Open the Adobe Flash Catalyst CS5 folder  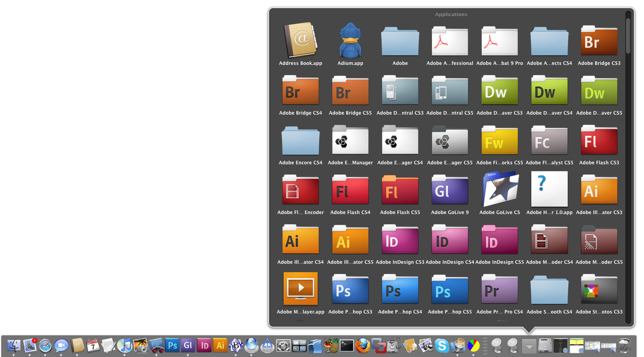[549, 140]
